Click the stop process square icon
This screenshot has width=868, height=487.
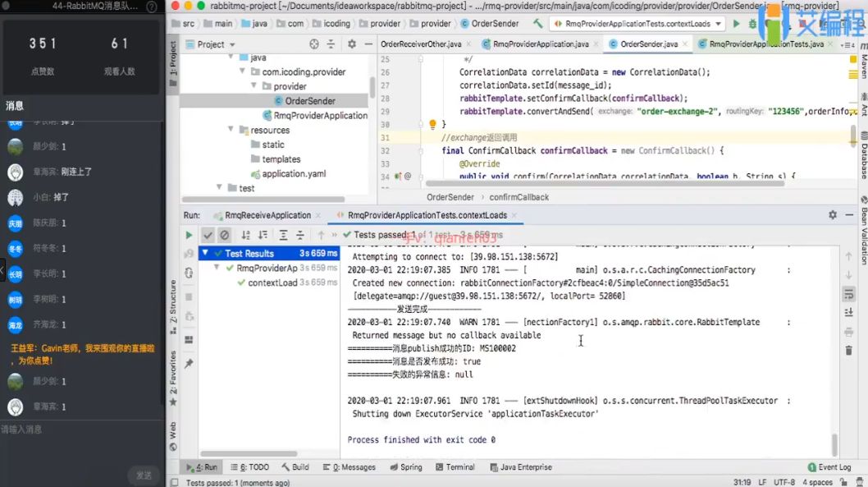click(189, 297)
